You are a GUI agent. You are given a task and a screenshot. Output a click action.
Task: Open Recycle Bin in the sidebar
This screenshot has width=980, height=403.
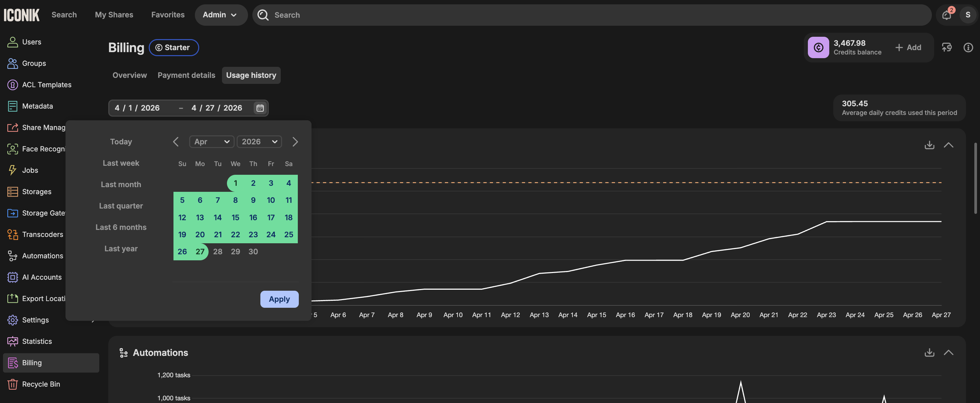pos(41,384)
